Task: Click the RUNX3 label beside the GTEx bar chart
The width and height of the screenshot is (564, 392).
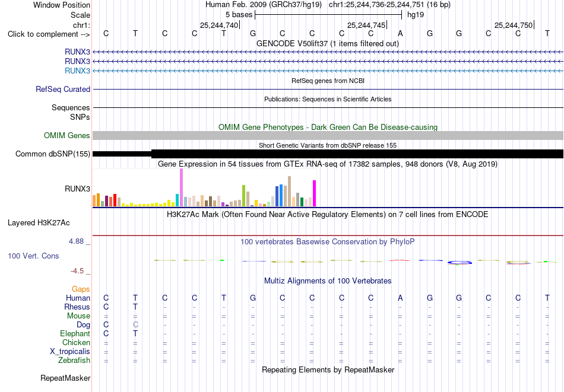Action: point(77,189)
